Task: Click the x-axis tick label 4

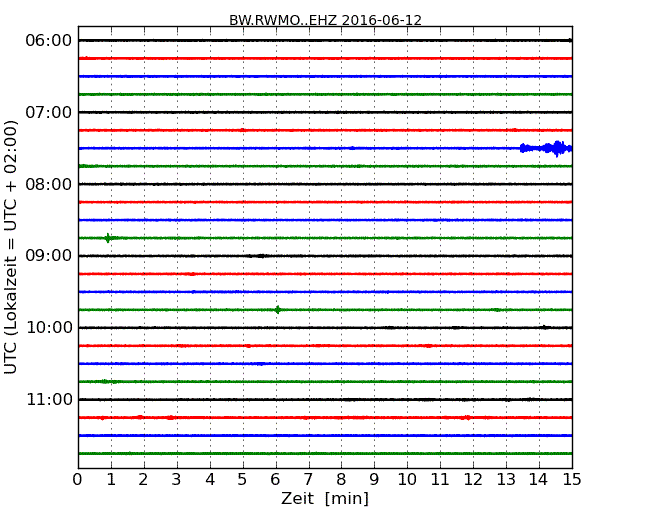Action: [210, 480]
